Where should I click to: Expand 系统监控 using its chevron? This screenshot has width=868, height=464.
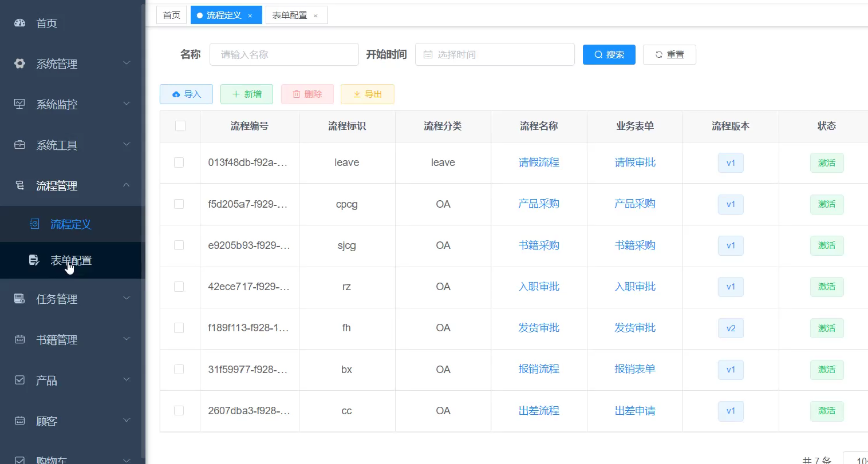pos(127,104)
